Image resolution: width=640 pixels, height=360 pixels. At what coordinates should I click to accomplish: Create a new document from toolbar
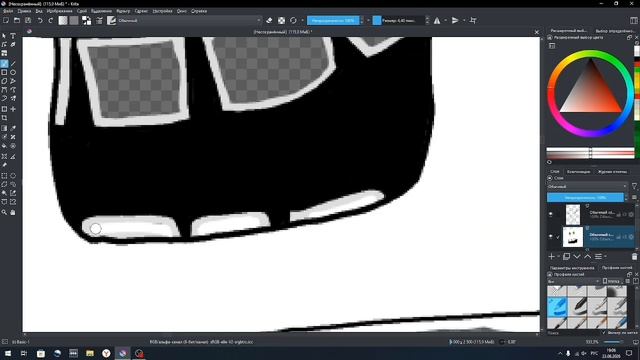6,20
